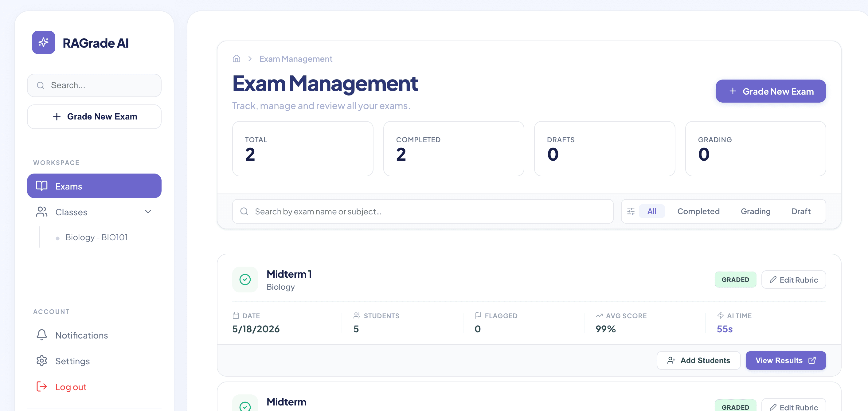Click the open book icon beside Exams
The height and width of the screenshot is (411, 868).
42,186
